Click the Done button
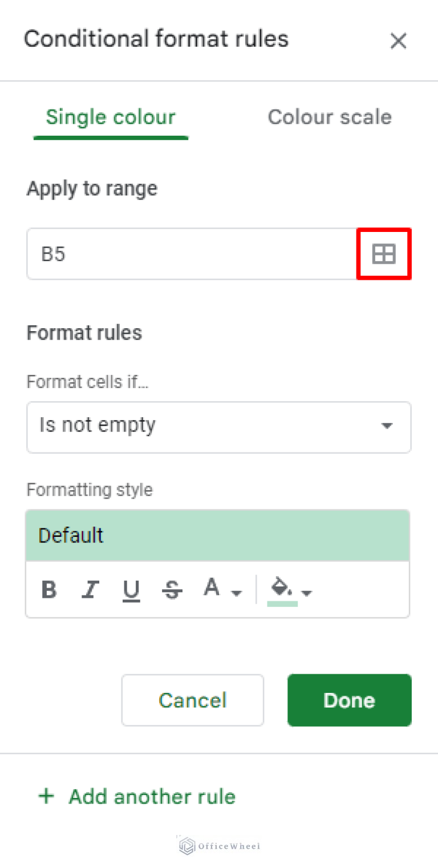Viewport: 438px width, 868px height. 349,700
